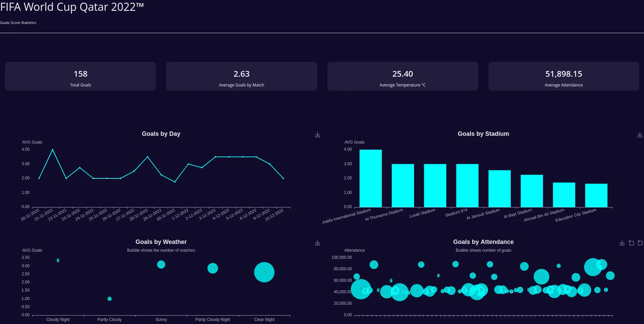This screenshot has height=324, width=644.
Task: Select the Average Goals by Match card
Action: click(241, 76)
